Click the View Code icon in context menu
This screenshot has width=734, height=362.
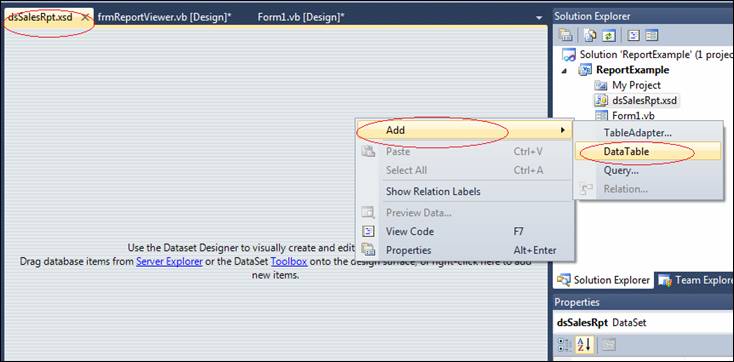pos(369,231)
